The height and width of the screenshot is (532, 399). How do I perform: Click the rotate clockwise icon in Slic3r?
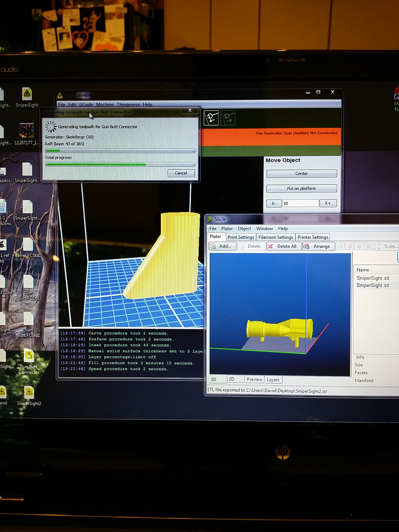(368, 246)
